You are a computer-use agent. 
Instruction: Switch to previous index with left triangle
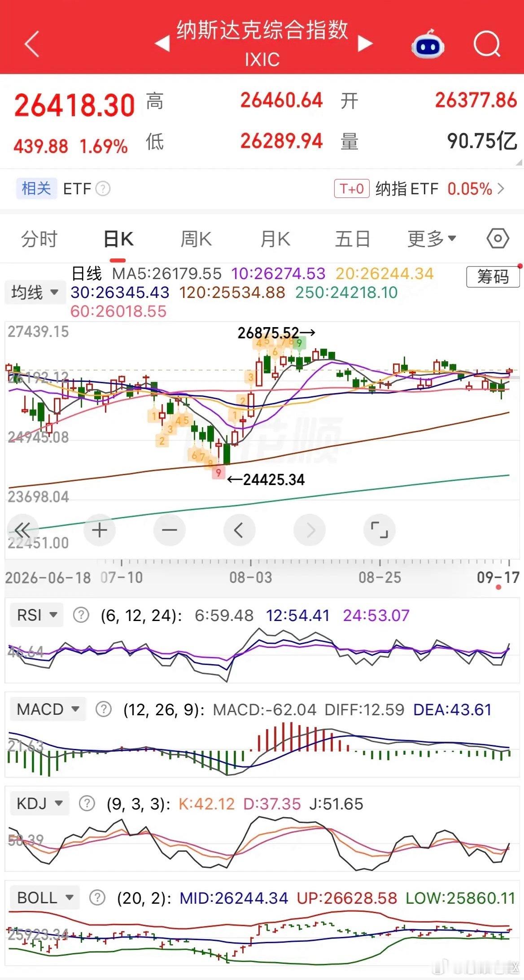click(162, 44)
